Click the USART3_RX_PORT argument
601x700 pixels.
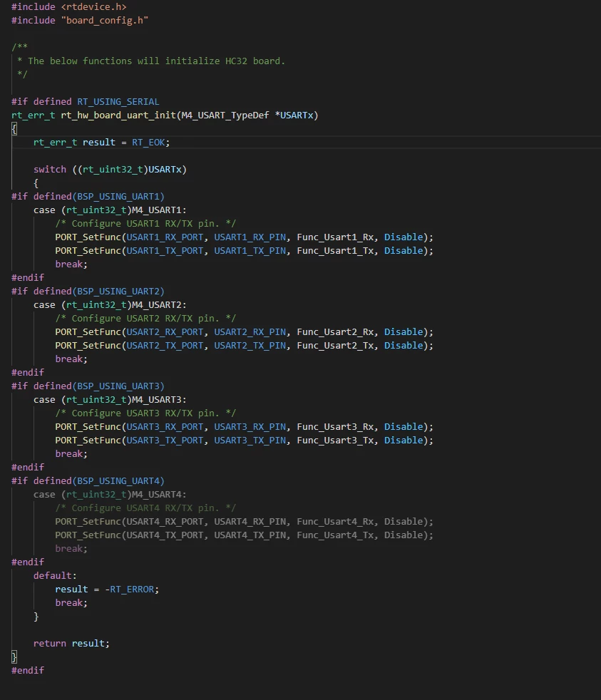165,427
